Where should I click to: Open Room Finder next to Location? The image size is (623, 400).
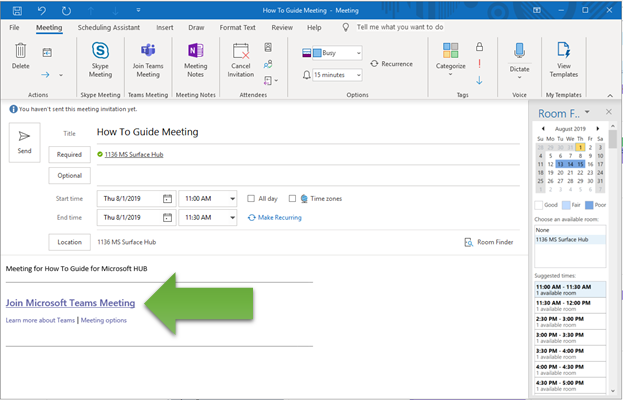[489, 242]
